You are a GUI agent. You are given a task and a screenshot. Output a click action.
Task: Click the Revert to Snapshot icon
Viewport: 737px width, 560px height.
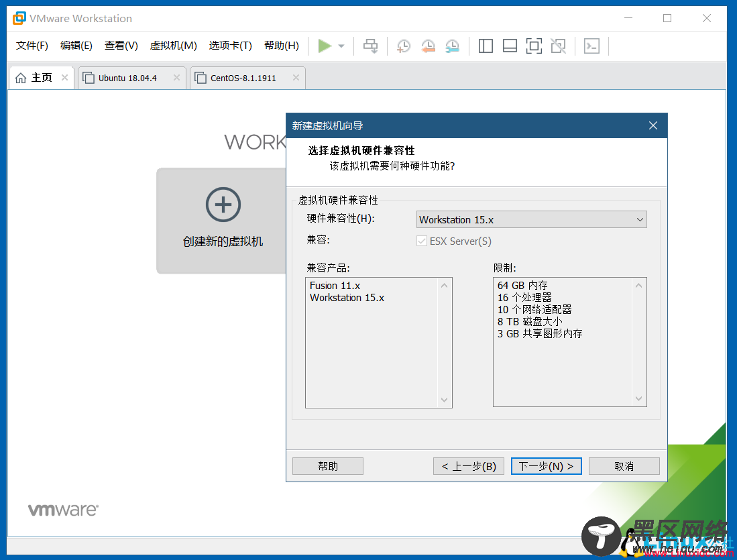429,46
